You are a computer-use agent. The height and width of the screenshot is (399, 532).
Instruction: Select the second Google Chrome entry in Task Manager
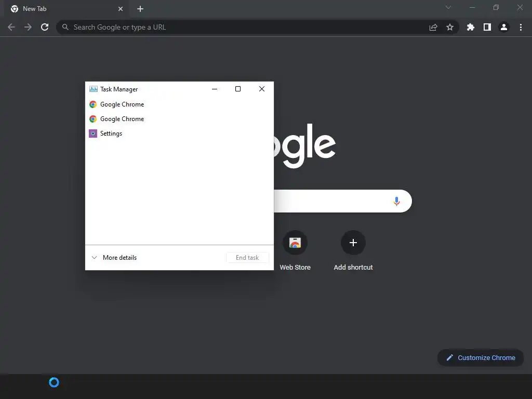coord(179,119)
